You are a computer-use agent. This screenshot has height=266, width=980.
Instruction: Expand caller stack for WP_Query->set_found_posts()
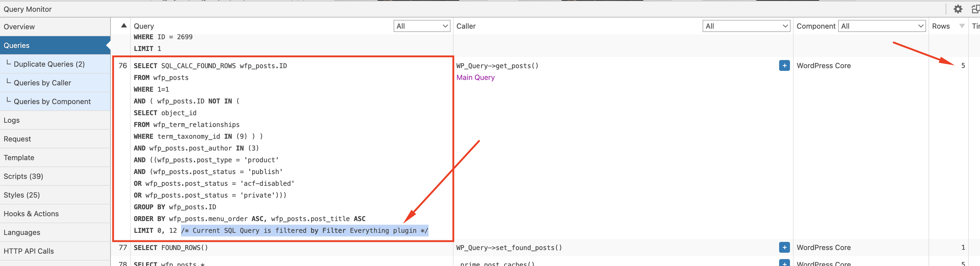[x=784, y=247]
